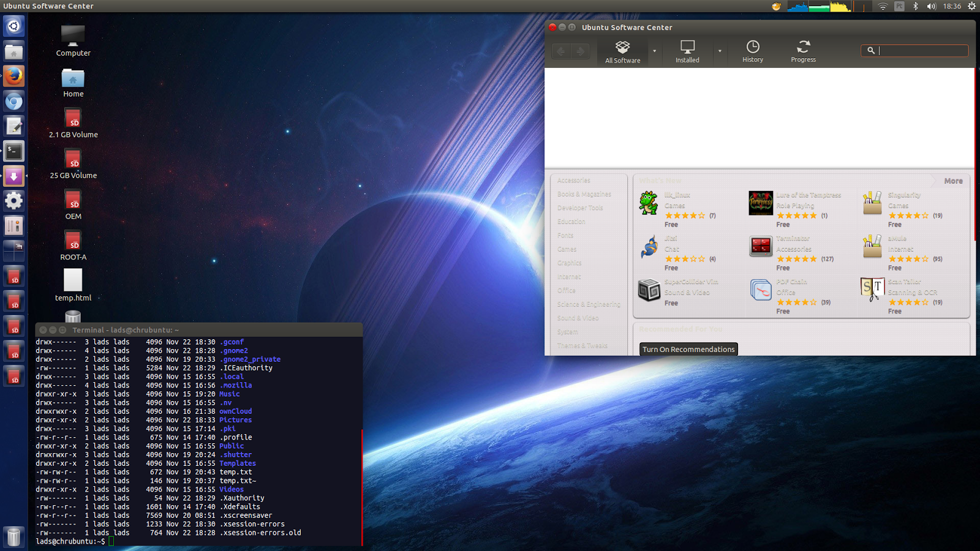The image size is (980, 551).
Task: Click the panel clock showing 18:36
Action: click(x=952, y=6)
